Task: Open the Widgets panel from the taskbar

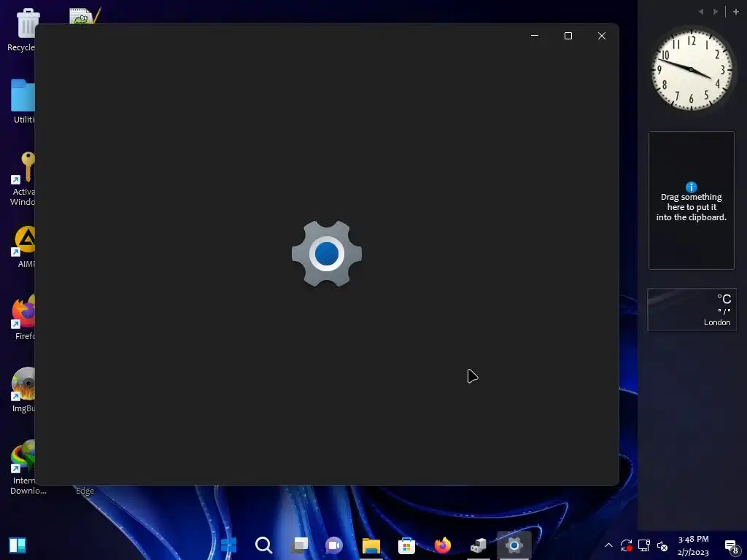Action: coord(18,545)
